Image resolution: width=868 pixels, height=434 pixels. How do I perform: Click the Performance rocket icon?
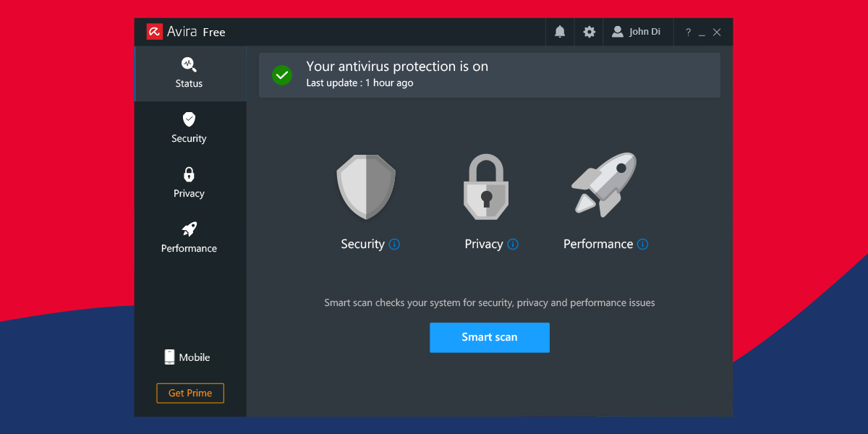604,184
